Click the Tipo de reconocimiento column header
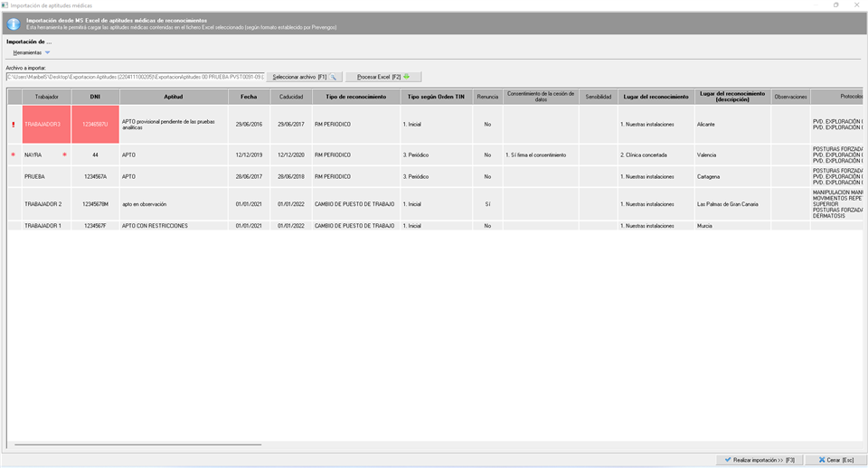The image size is (868, 468). [355, 97]
